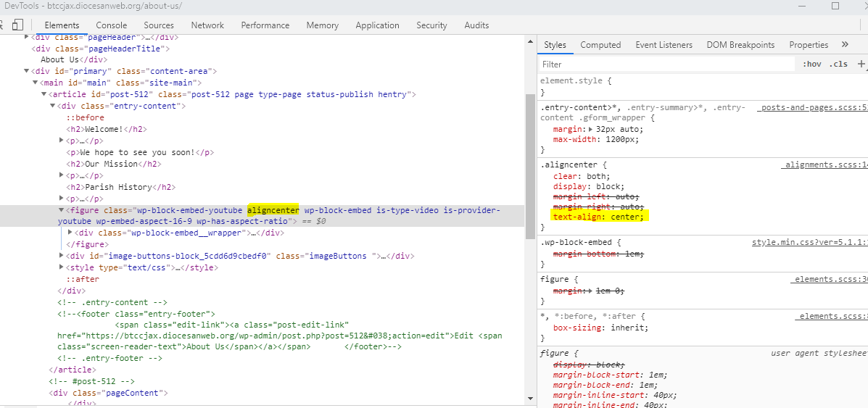Click the new style rule plus icon
The height and width of the screenshot is (408, 868).
tap(861, 64)
